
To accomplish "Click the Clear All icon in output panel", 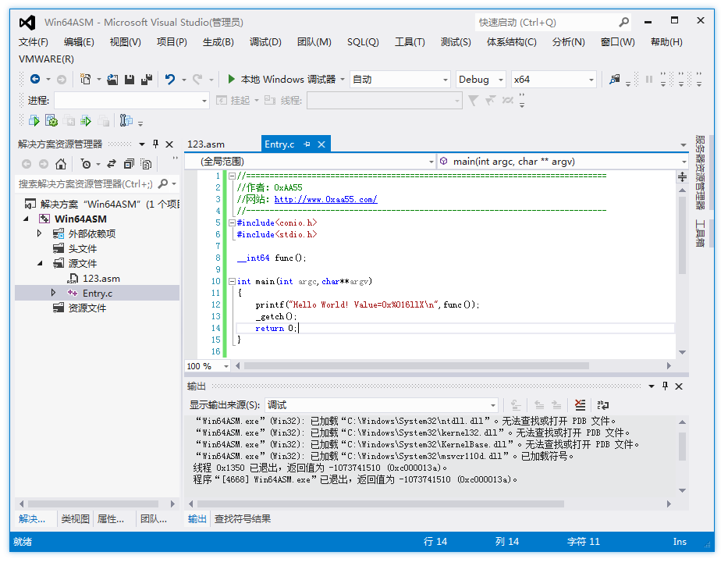I will point(580,405).
